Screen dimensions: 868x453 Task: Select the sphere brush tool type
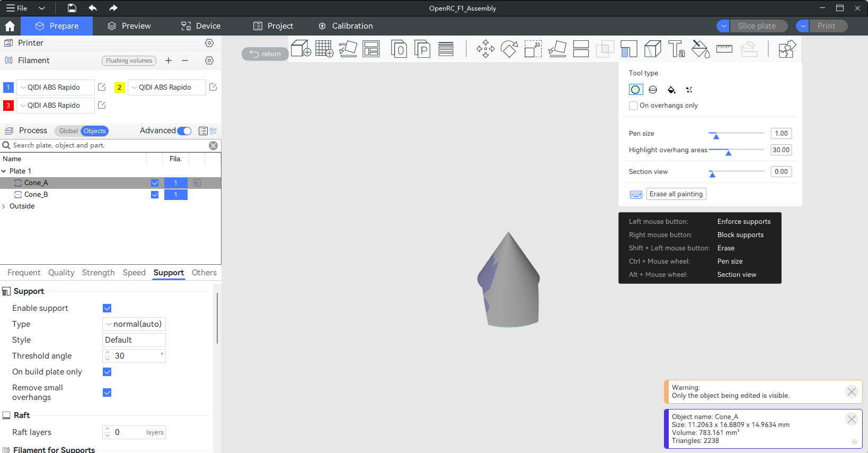[x=653, y=90]
